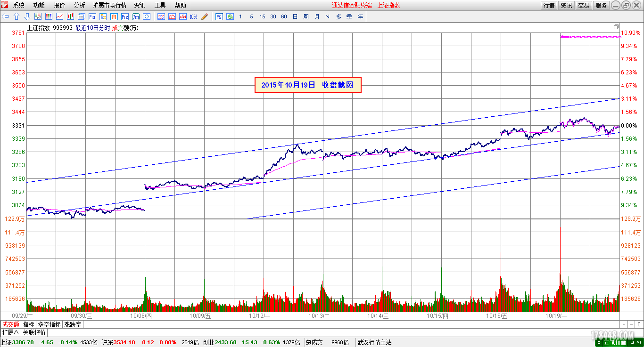The width and height of the screenshot is (644, 347).
Task: Click the 沪深 index value in status bar
Action: pos(124,342)
